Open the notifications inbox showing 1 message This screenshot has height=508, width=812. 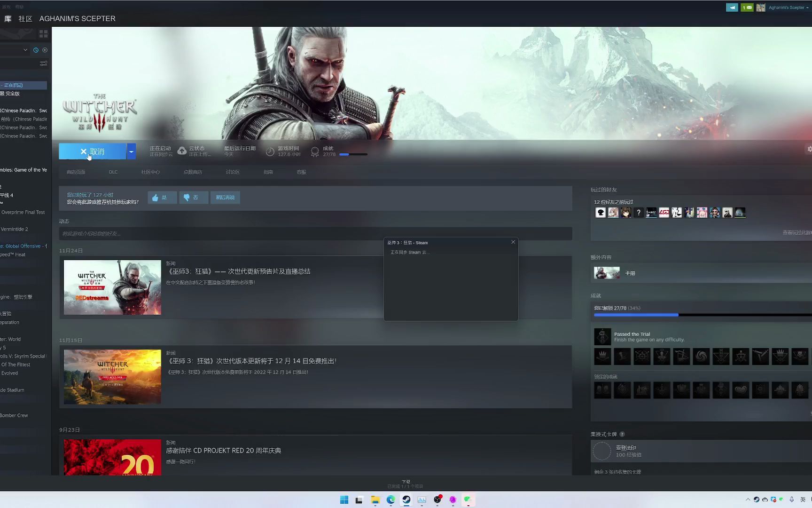coord(747,7)
